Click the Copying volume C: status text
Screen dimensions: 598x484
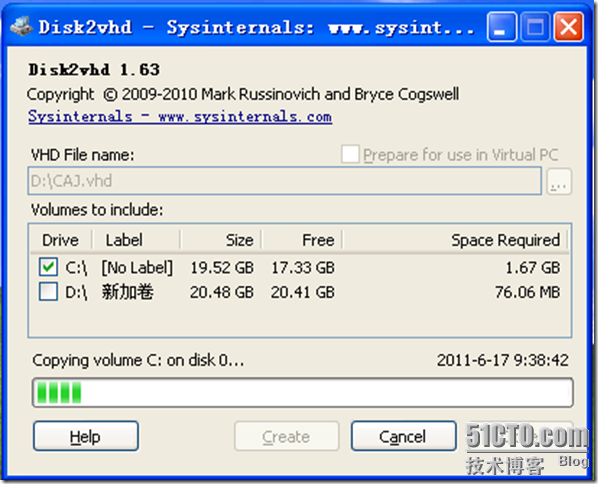(x=138, y=360)
